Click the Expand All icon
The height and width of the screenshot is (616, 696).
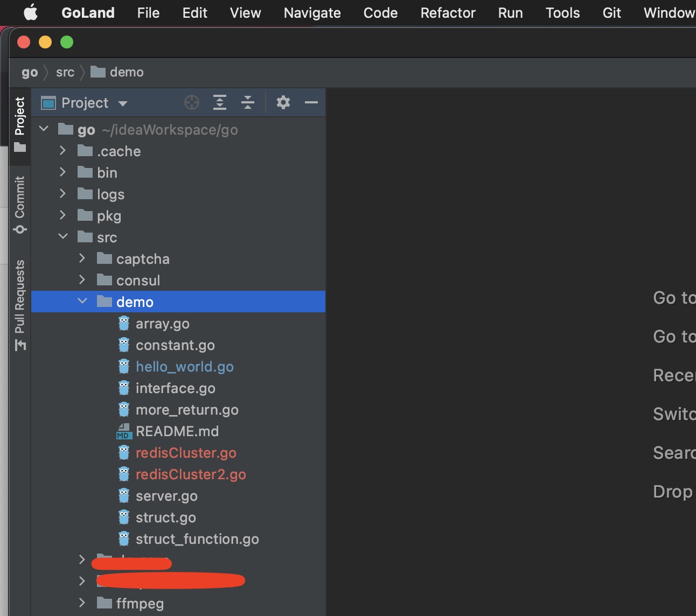pos(220,102)
